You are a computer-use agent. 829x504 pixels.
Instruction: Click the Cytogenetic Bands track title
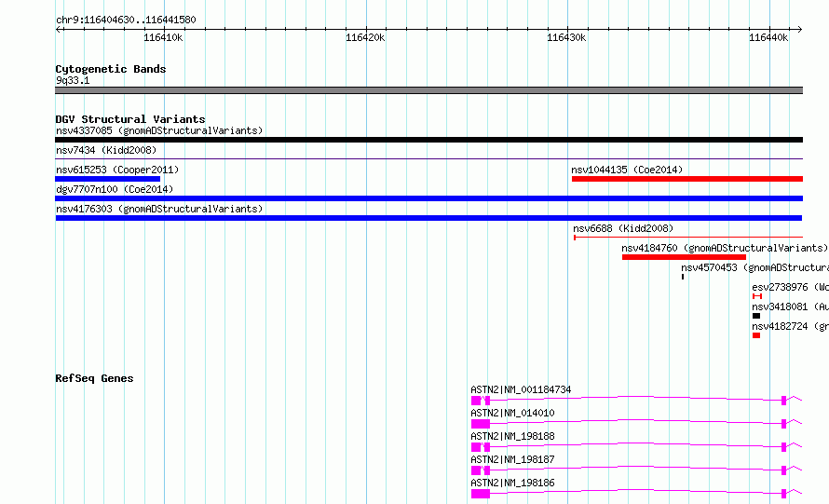pos(111,69)
